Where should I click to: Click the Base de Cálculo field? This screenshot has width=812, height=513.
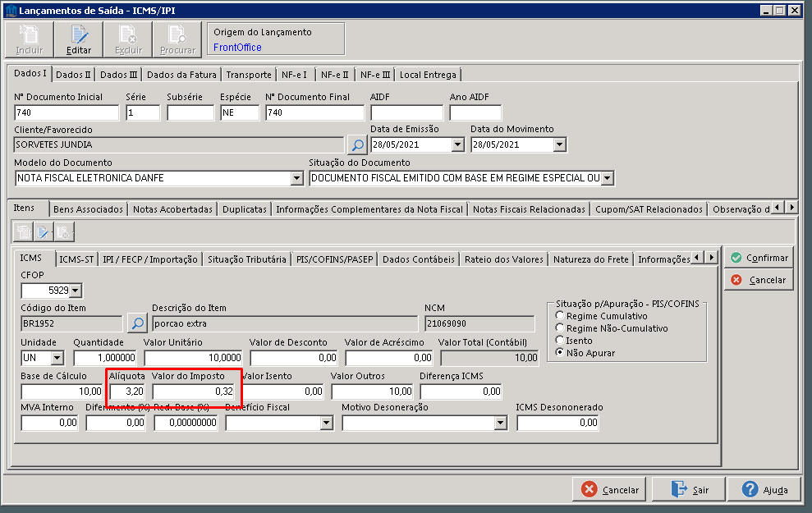click(x=62, y=392)
